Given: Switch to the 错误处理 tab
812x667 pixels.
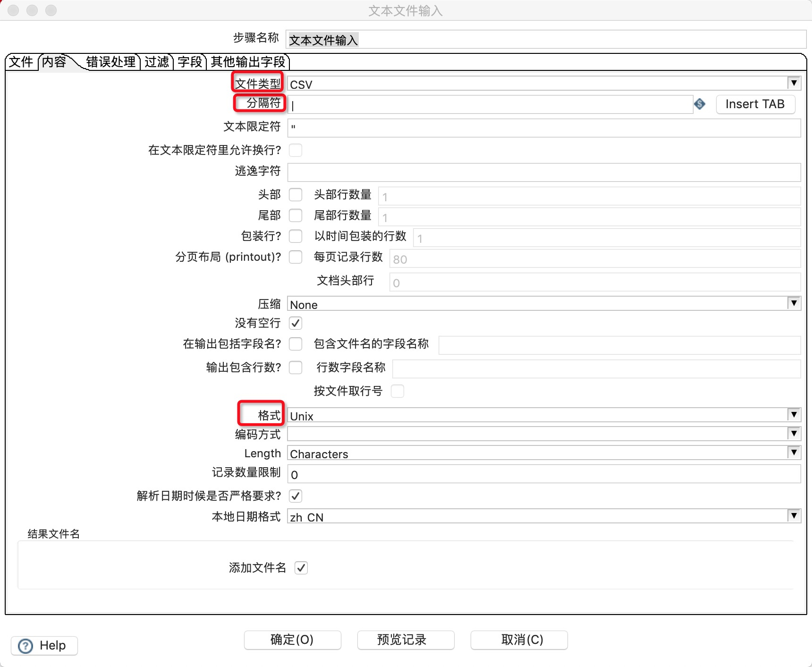Looking at the screenshot, I should pos(110,61).
